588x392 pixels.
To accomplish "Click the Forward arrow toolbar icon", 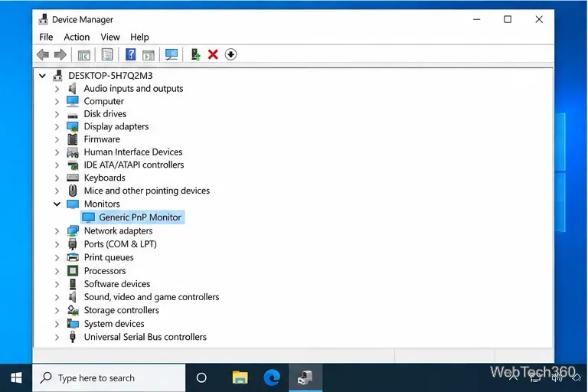I will click(60, 55).
